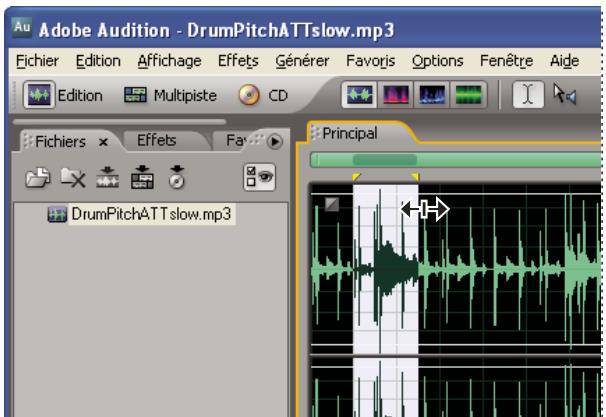Select the waveform display icon

359,95
